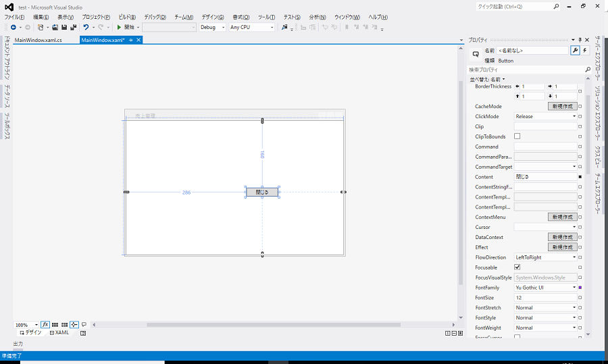Toggle snap to gridlines icon
The height and width of the screenshot is (364, 608).
(x=64, y=324)
